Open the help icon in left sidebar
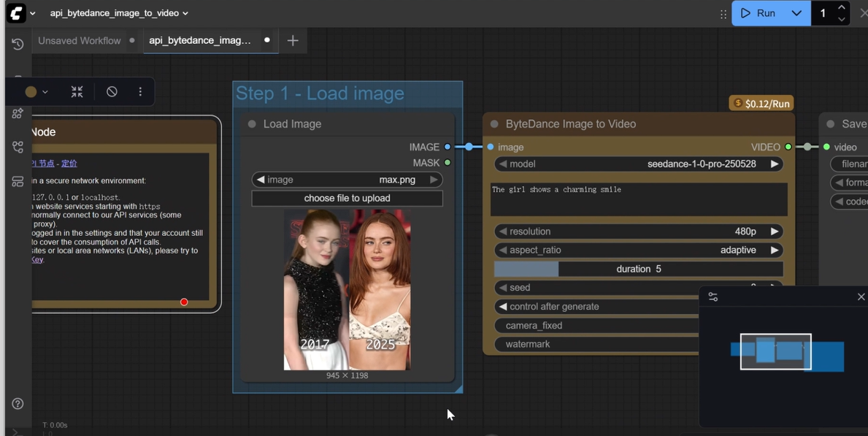The width and height of the screenshot is (868, 436). [x=18, y=404]
